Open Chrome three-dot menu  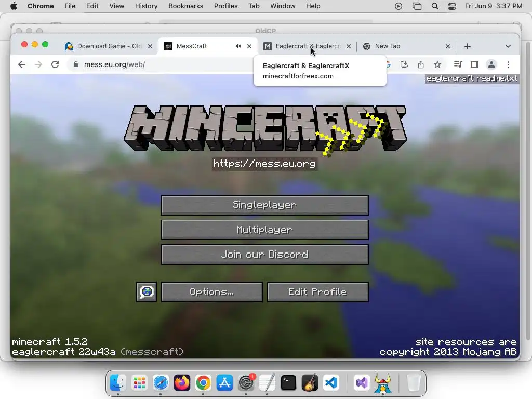coord(508,64)
